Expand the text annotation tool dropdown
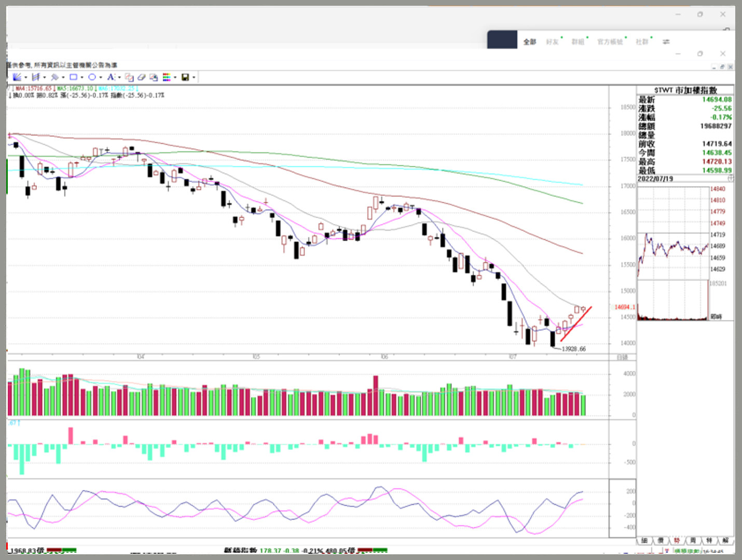742x560 pixels. coord(119,78)
